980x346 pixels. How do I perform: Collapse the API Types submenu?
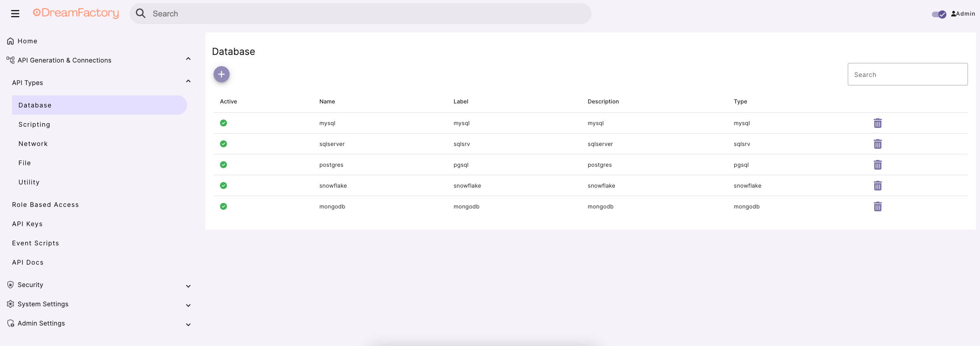(x=188, y=82)
